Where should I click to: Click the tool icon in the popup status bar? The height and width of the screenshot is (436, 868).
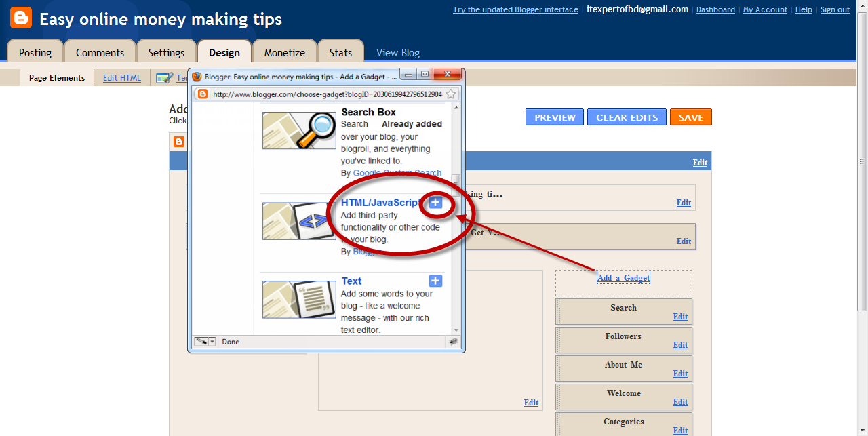pos(201,342)
